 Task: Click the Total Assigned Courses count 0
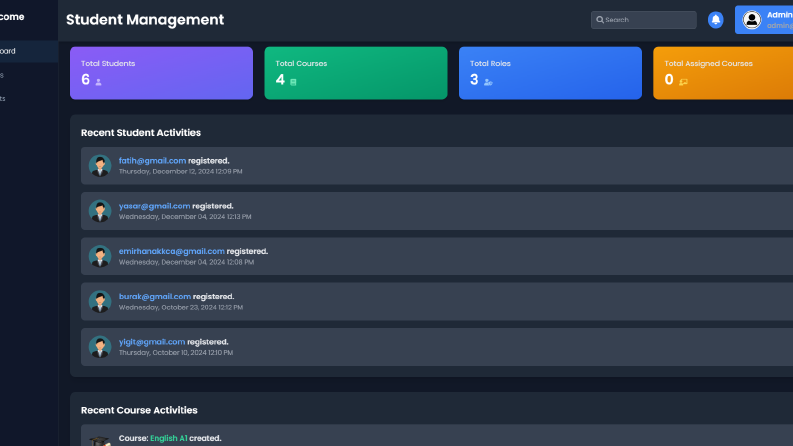pyautogui.click(x=669, y=79)
